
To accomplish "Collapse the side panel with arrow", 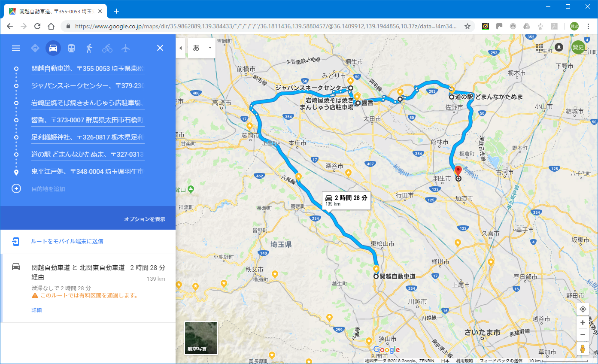I will tap(181, 48).
